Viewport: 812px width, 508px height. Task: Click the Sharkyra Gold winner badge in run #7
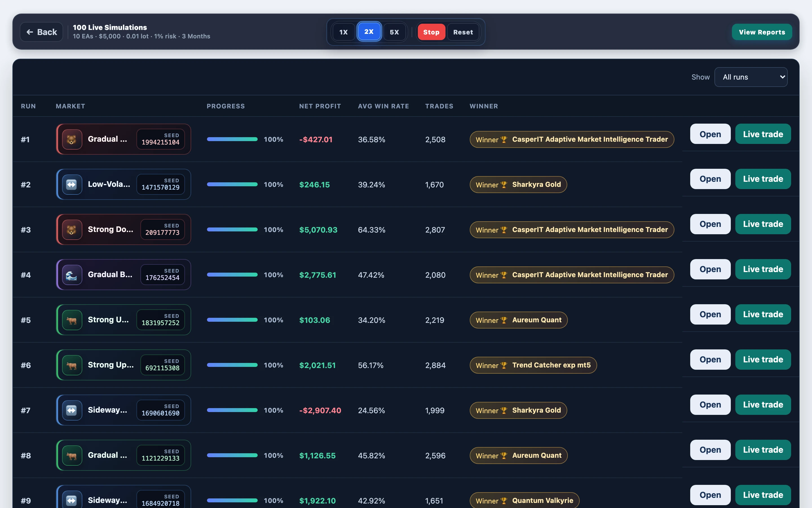518,410
